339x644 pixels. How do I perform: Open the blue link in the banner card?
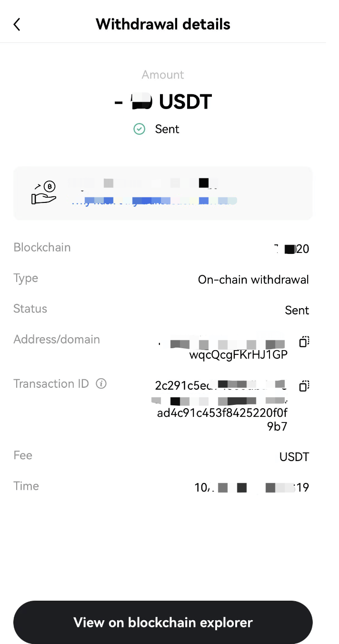click(x=155, y=201)
